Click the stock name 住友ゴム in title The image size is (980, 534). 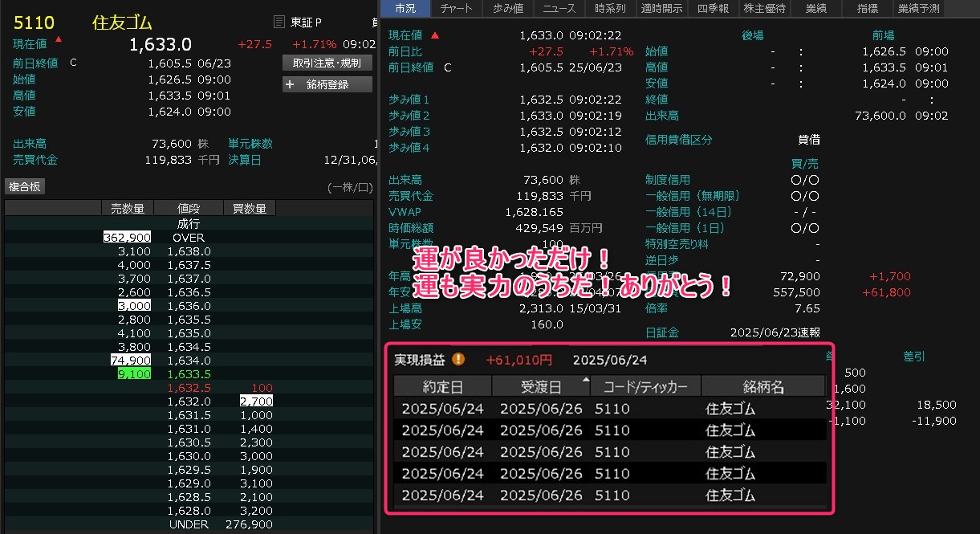point(123,22)
